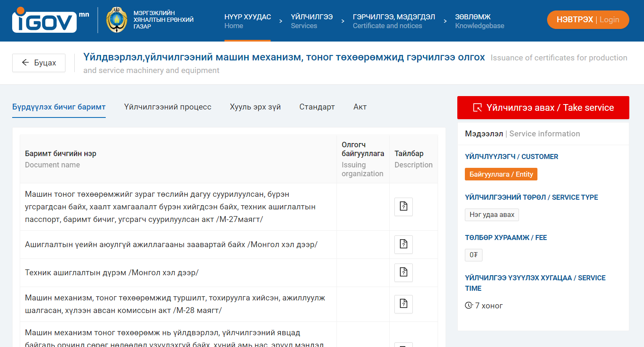Click the clock icon beside 7 хоног
The height and width of the screenshot is (347, 644).
[x=469, y=305]
